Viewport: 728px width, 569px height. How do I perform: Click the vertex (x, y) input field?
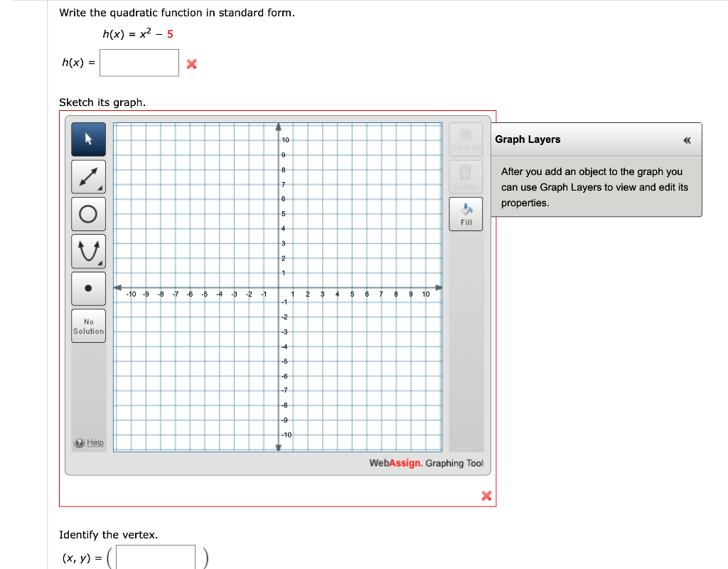(x=156, y=558)
